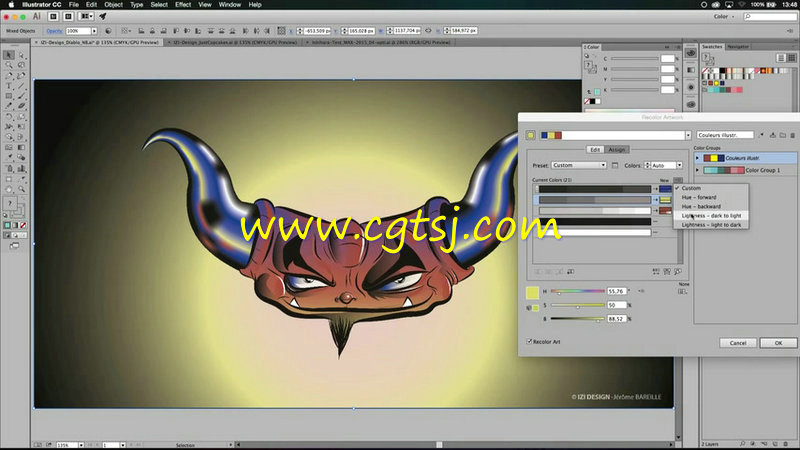This screenshot has width=800, height=450.
Task: Choose Hue - backward option
Action: (701, 207)
